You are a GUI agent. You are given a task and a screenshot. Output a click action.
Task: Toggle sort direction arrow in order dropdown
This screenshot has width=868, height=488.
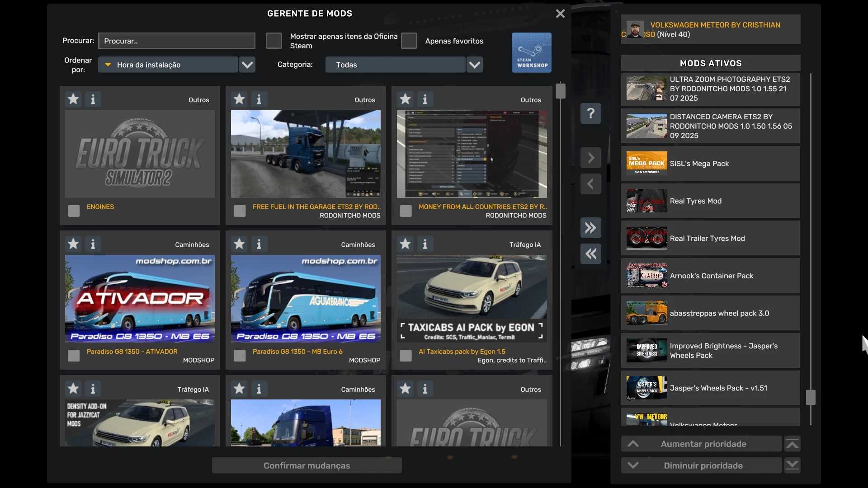click(108, 65)
